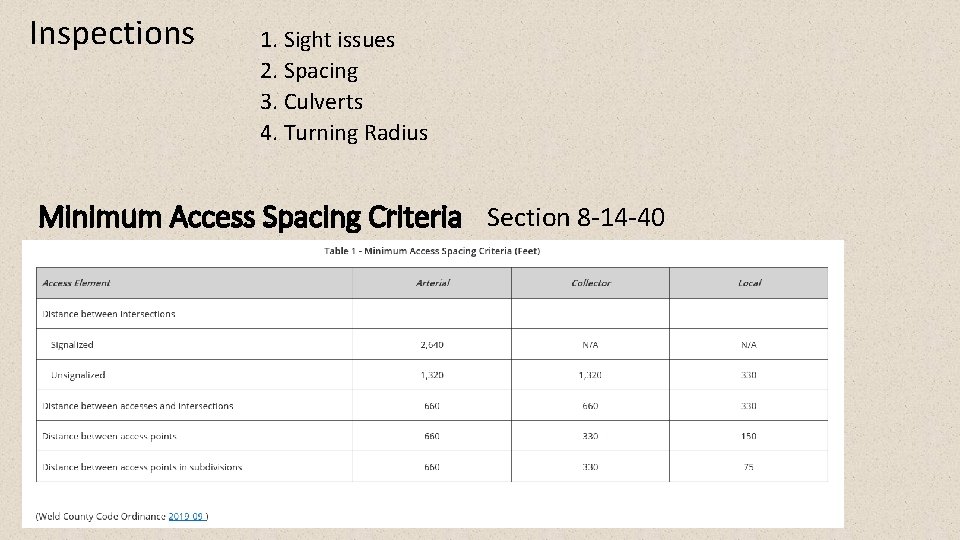Click the Weld County Code Ordinance text
Viewport: 960px width, 540px height.
point(101,516)
